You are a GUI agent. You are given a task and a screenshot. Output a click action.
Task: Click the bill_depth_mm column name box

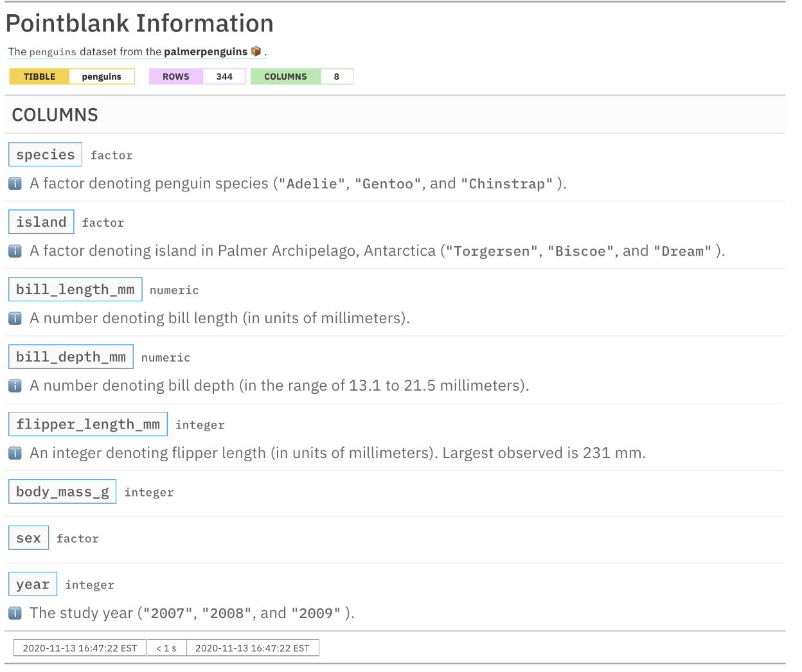coord(71,357)
